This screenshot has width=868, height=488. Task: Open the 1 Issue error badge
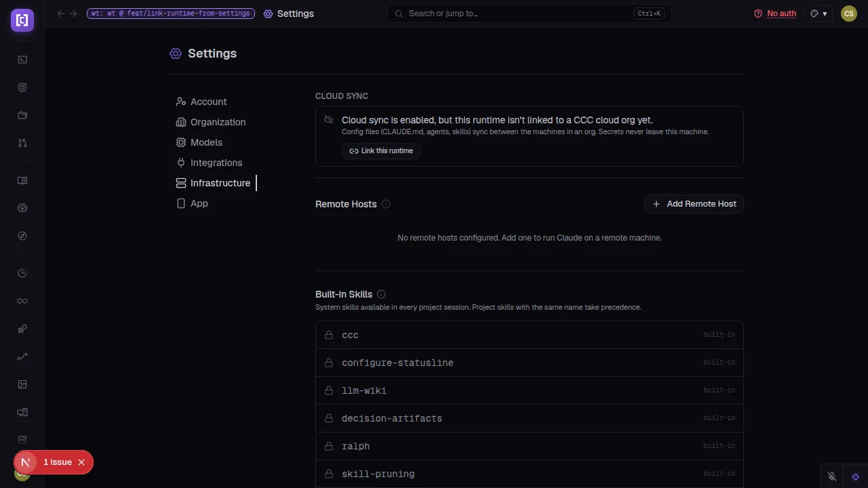coord(58,462)
